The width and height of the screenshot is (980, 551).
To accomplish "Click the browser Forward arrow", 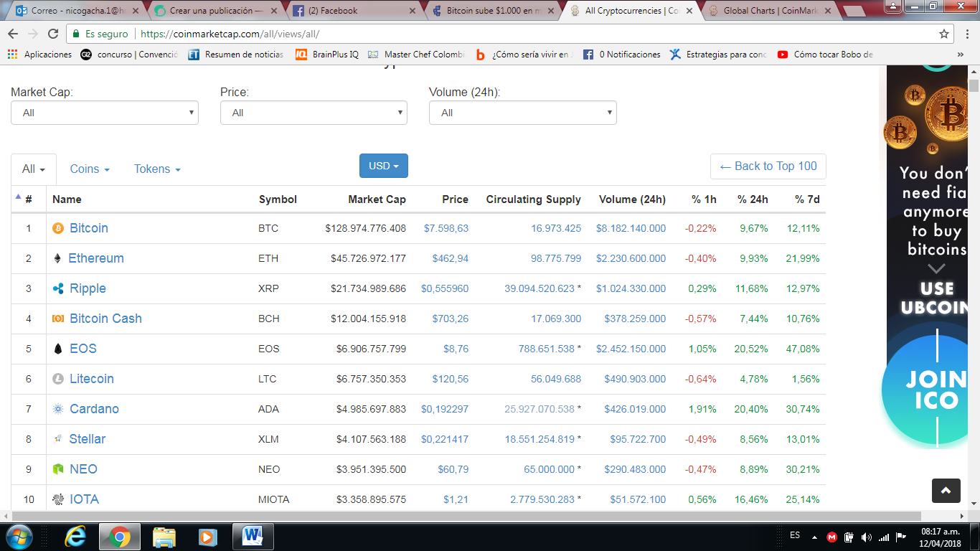I will [33, 34].
